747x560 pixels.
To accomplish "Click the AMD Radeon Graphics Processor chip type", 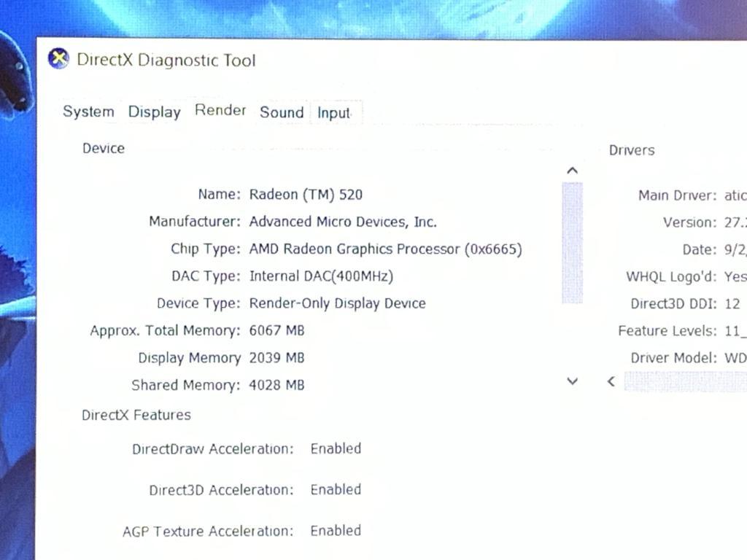I will click(x=385, y=249).
